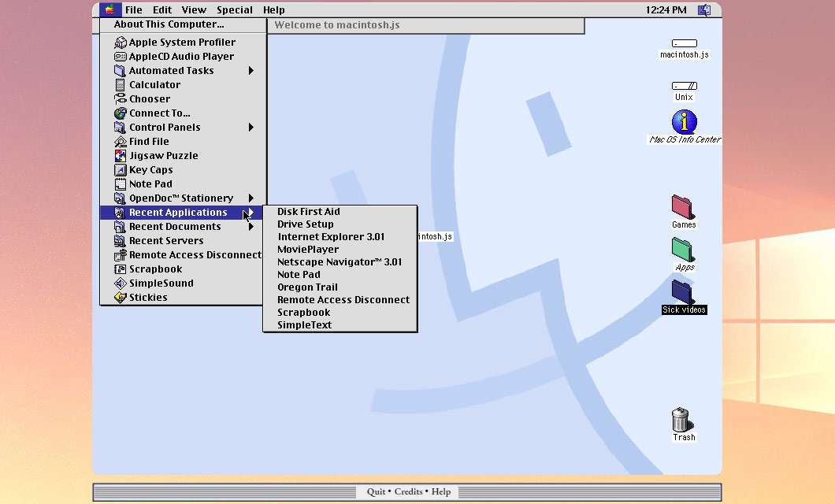The width and height of the screenshot is (835, 504).
Task: Select the Mac OS Info Center icon
Action: coord(685,122)
